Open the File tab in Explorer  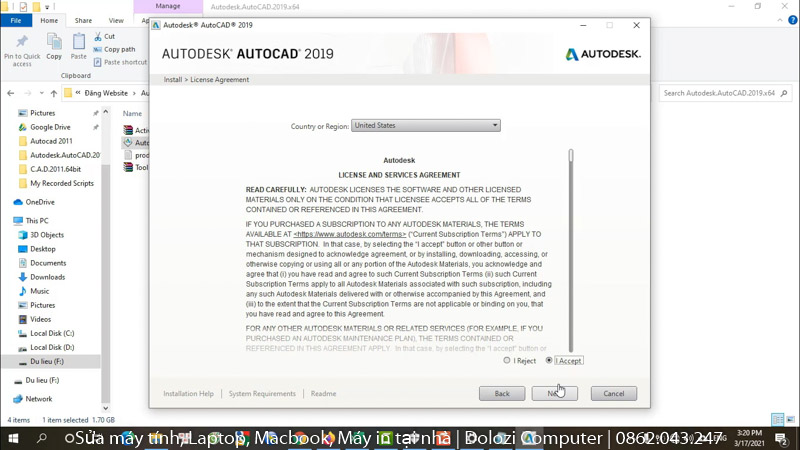point(16,20)
